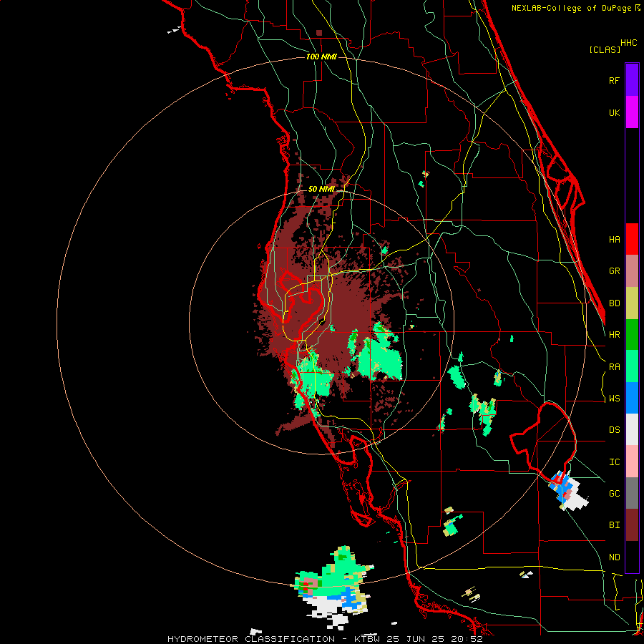Screen dimensions: 644x644
Task: Click the UK legend label
Action: [615, 112]
